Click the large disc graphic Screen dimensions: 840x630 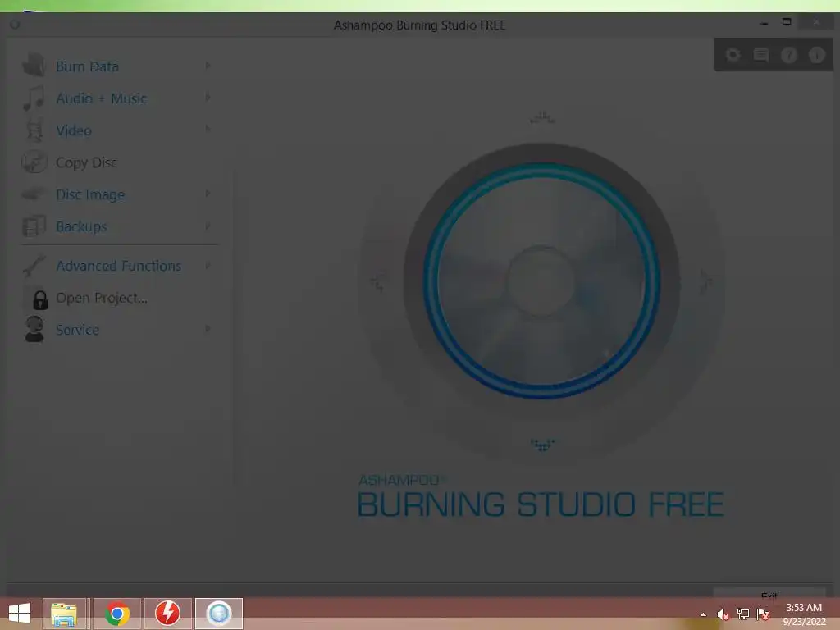[541, 281]
